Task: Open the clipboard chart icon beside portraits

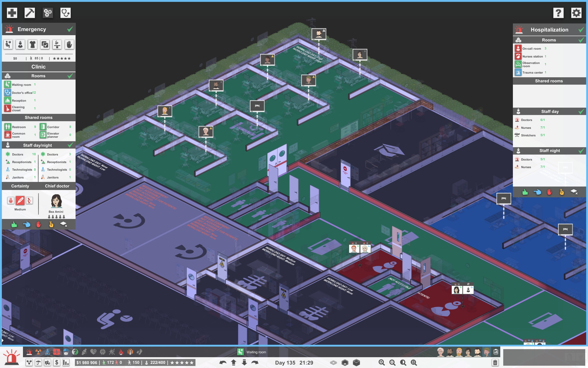Action: (496, 352)
